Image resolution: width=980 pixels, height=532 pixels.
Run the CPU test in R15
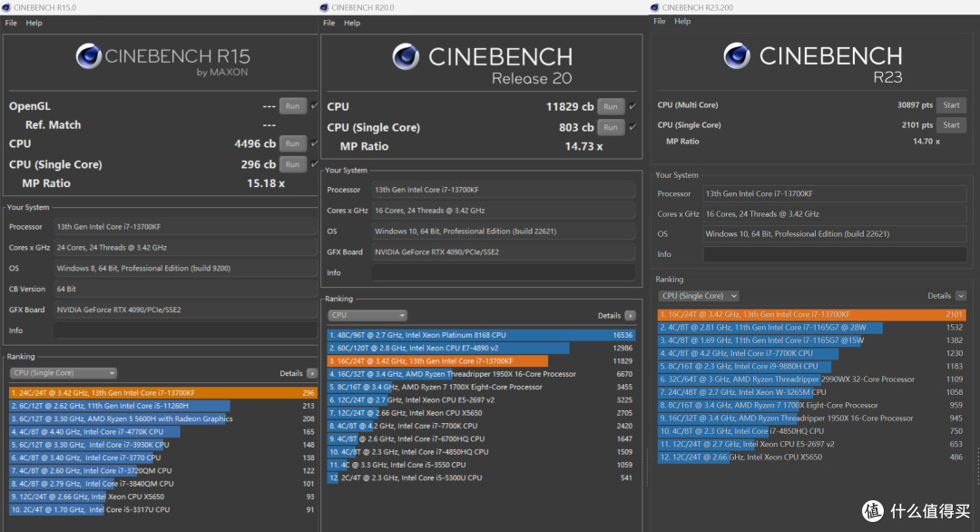pyautogui.click(x=292, y=143)
